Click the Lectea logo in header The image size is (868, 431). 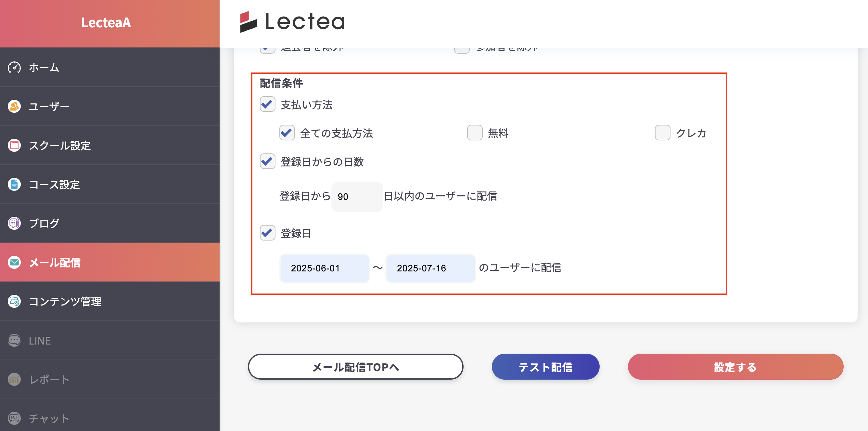pos(292,21)
